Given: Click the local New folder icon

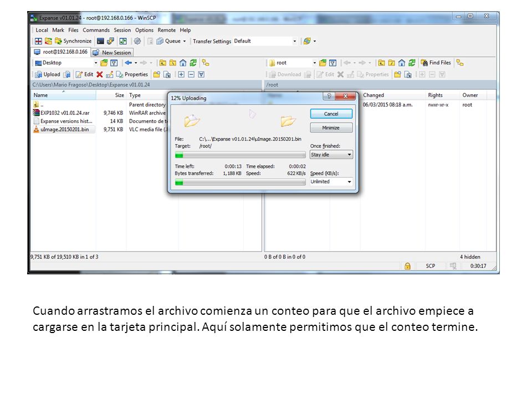Looking at the screenshot, I should [157, 74].
